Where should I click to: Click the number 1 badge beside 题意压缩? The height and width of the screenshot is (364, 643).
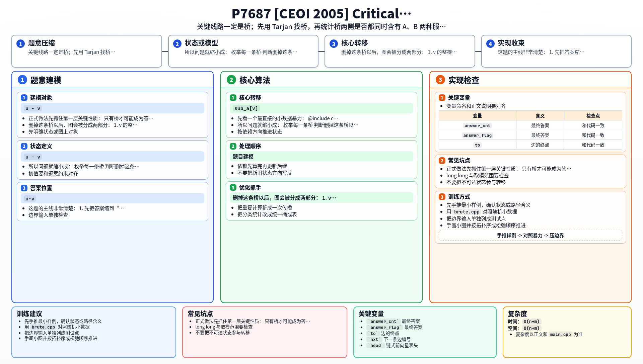pos(20,44)
